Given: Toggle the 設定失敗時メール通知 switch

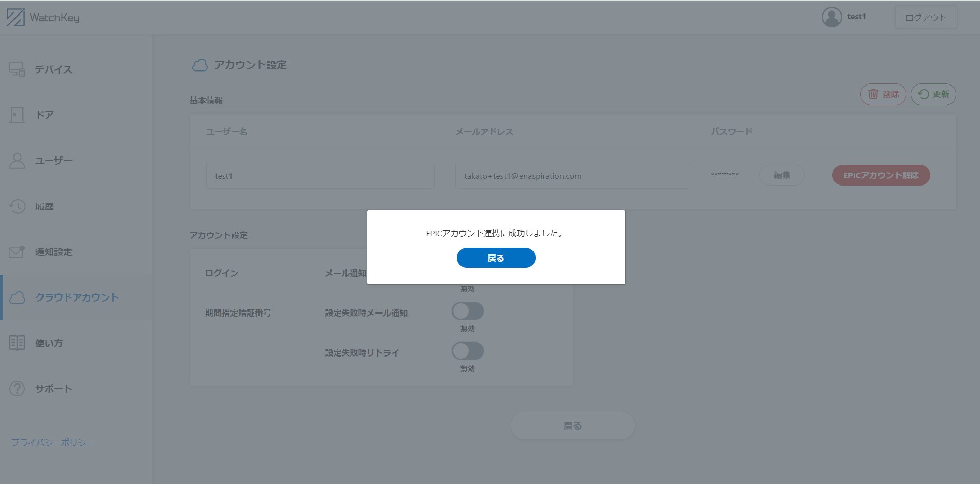Looking at the screenshot, I should pos(468,311).
